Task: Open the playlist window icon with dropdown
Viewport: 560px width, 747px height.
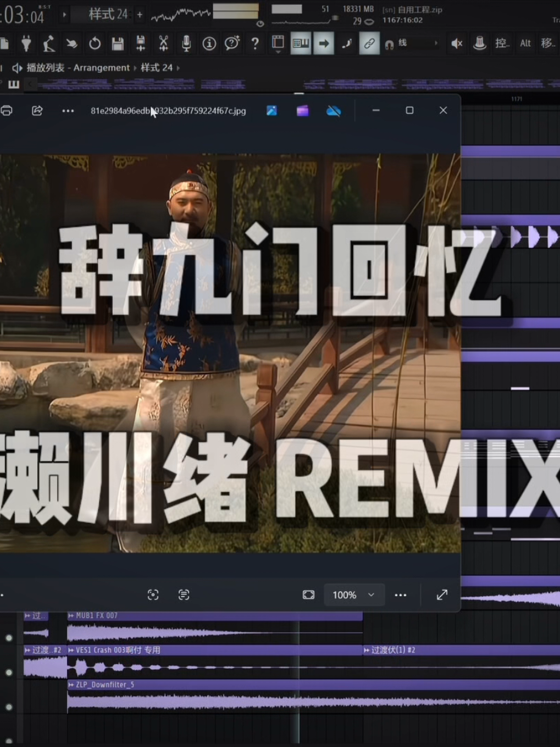Action: 278,44
